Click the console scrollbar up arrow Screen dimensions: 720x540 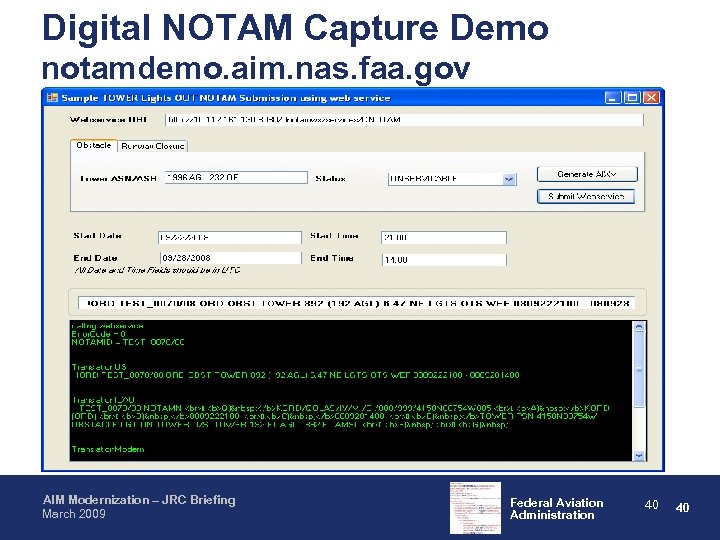639,327
